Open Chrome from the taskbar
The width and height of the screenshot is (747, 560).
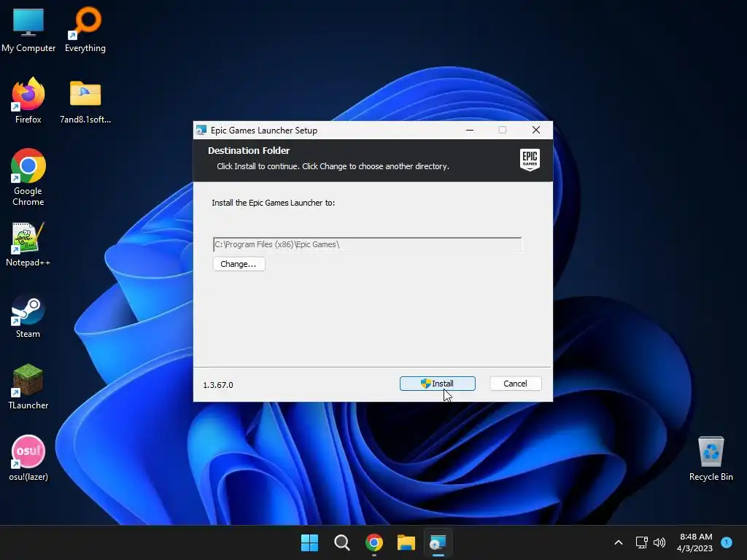374,542
